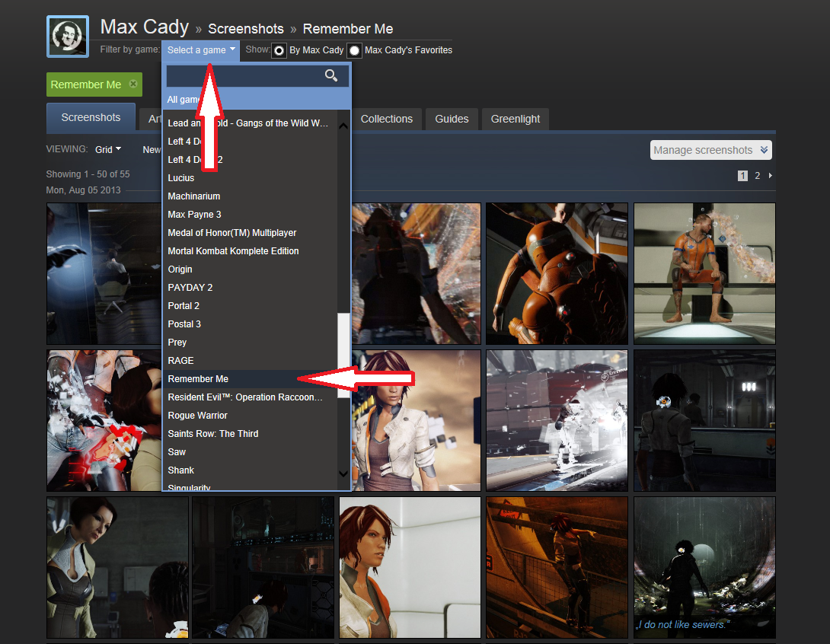Select Saw from the game list
The height and width of the screenshot is (644, 830).
250,452
